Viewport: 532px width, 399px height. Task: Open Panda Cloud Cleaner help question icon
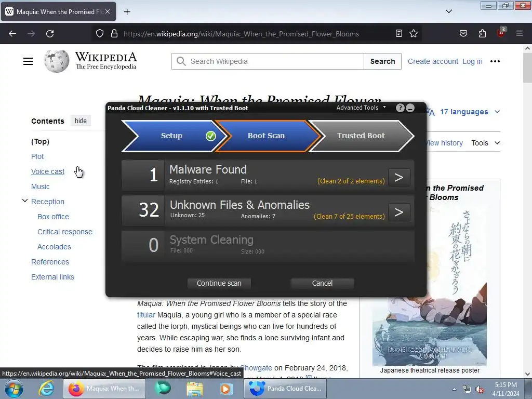[400, 108]
